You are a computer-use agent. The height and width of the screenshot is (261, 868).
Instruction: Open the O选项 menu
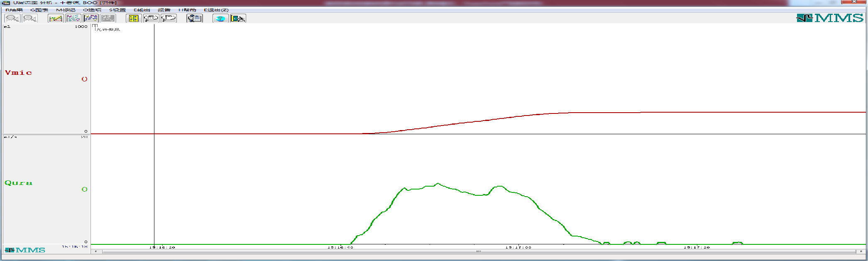click(x=92, y=10)
